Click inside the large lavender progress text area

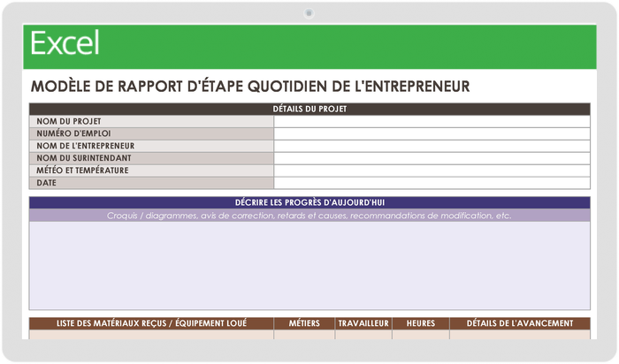click(309, 265)
